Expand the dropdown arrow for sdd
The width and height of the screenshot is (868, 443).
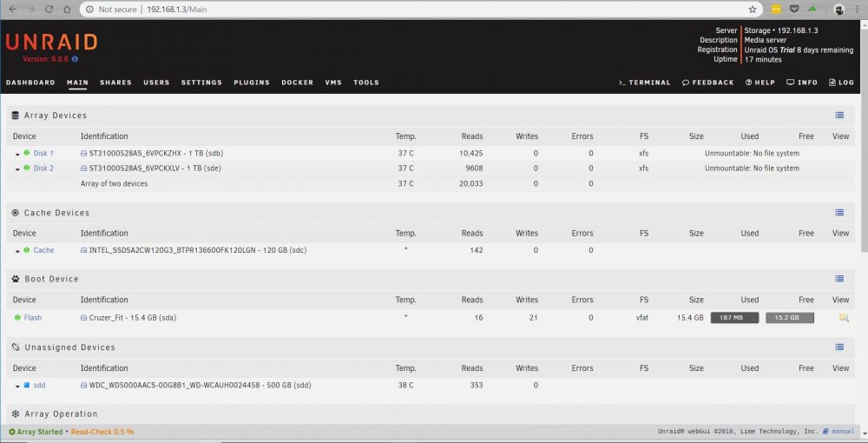tap(17, 387)
